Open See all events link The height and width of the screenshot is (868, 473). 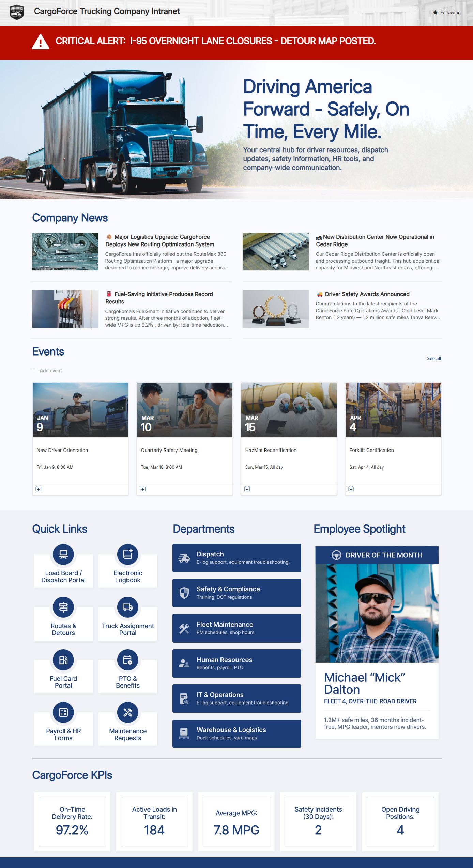[434, 358]
